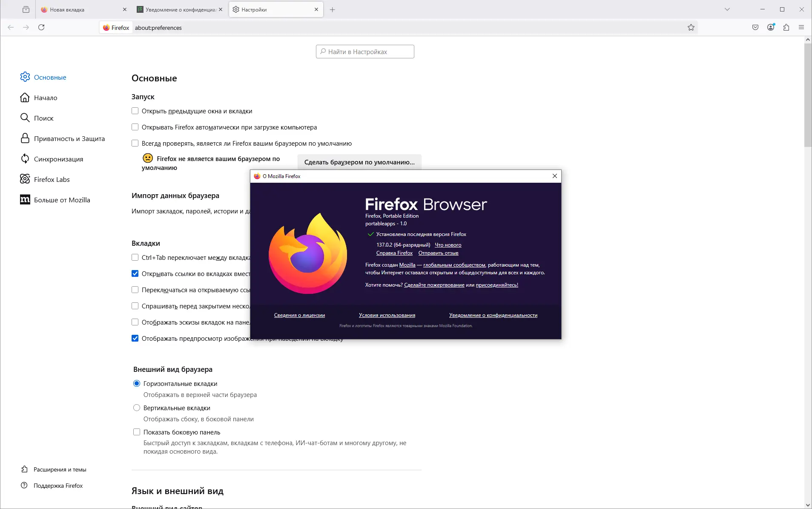
Task: Click the Сделайте пожертвование link
Action: pyautogui.click(x=434, y=285)
